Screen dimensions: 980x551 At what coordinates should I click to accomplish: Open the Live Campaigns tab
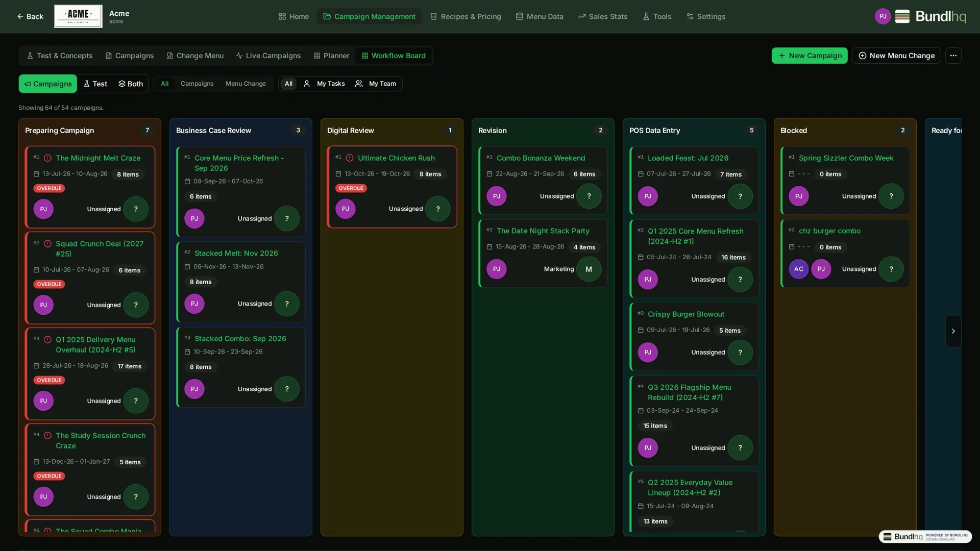pyautogui.click(x=268, y=56)
